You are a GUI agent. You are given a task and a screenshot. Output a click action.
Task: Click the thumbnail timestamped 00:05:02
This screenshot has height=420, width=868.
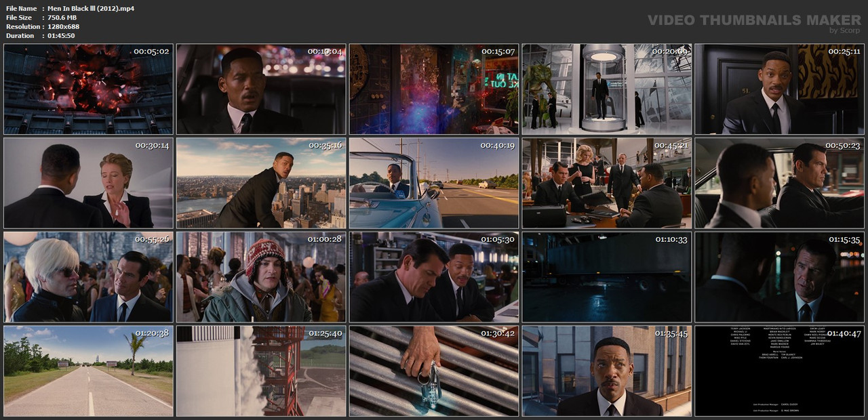click(x=89, y=89)
